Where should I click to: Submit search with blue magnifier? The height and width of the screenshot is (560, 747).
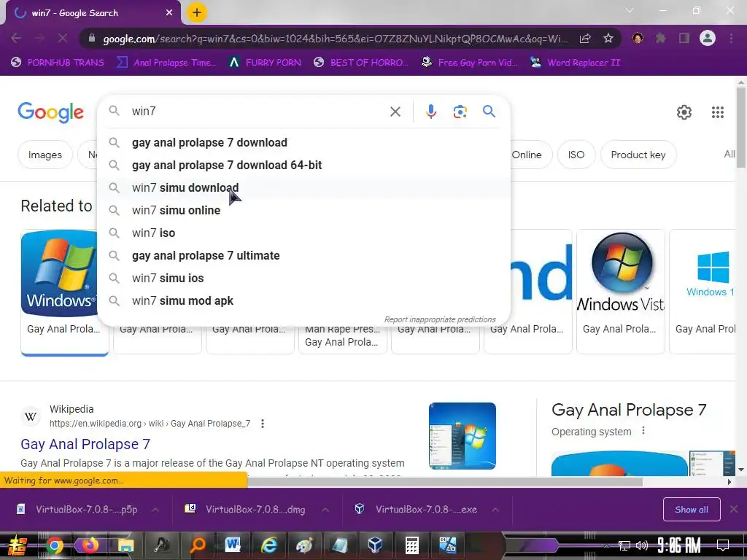click(489, 112)
